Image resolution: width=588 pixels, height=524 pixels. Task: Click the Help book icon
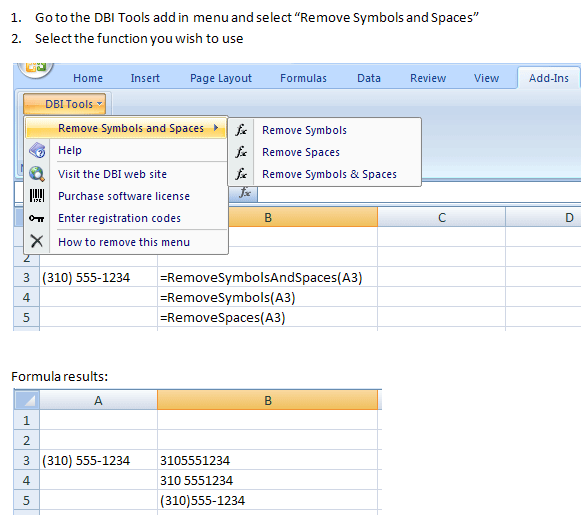click(x=37, y=150)
